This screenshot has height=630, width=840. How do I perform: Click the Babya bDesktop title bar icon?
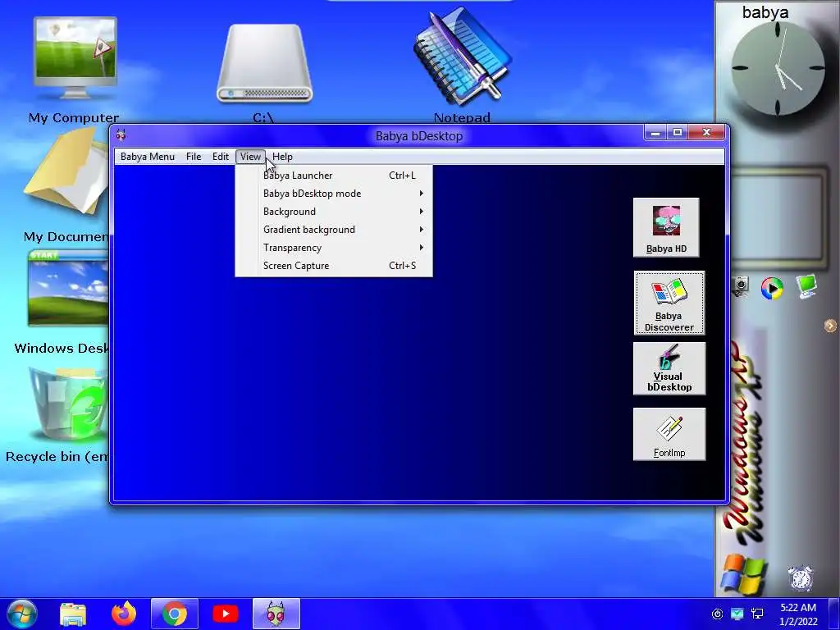pyautogui.click(x=121, y=135)
